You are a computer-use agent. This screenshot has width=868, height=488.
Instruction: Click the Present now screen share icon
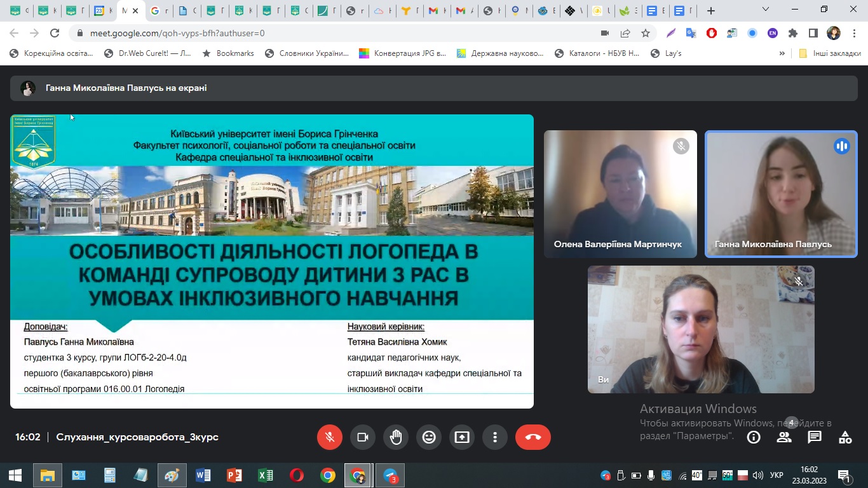462,437
